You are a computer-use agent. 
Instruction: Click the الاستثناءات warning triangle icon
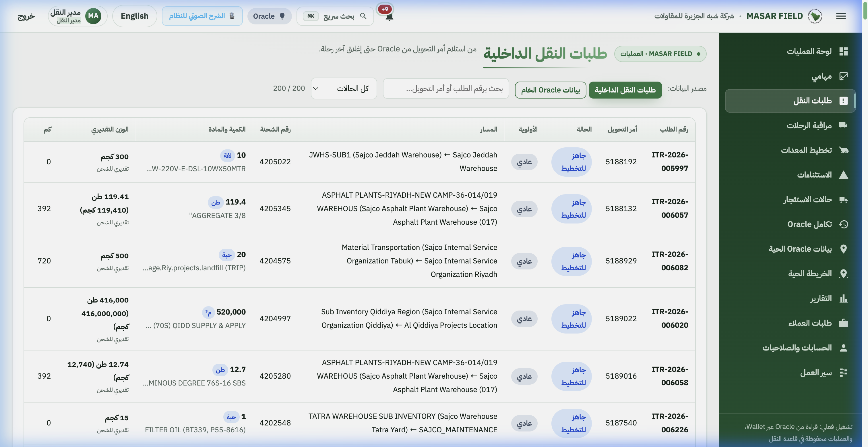(843, 175)
